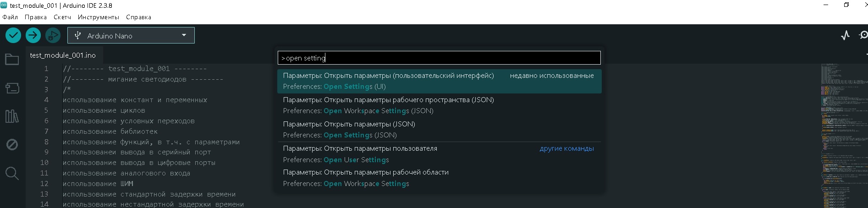Select Preferences: Open User Settings command
868x208 pixels.
point(439,154)
